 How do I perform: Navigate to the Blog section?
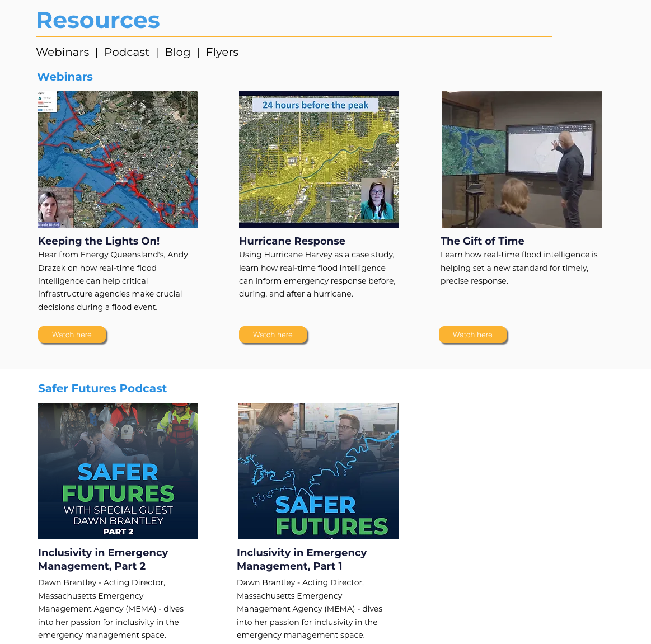(x=177, y=52)
